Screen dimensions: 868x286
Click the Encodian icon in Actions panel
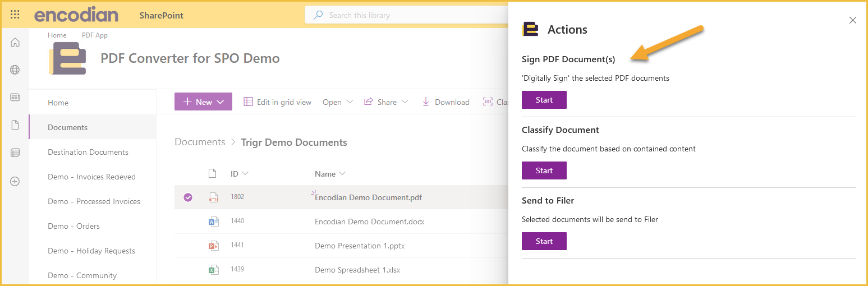[530, 29]
